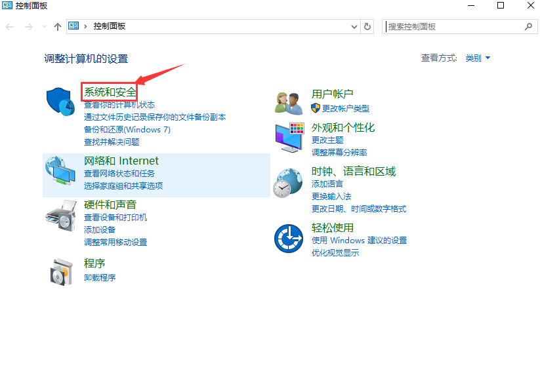
Task: Open 调整屏幕分辨率
Action: (339, 153)
